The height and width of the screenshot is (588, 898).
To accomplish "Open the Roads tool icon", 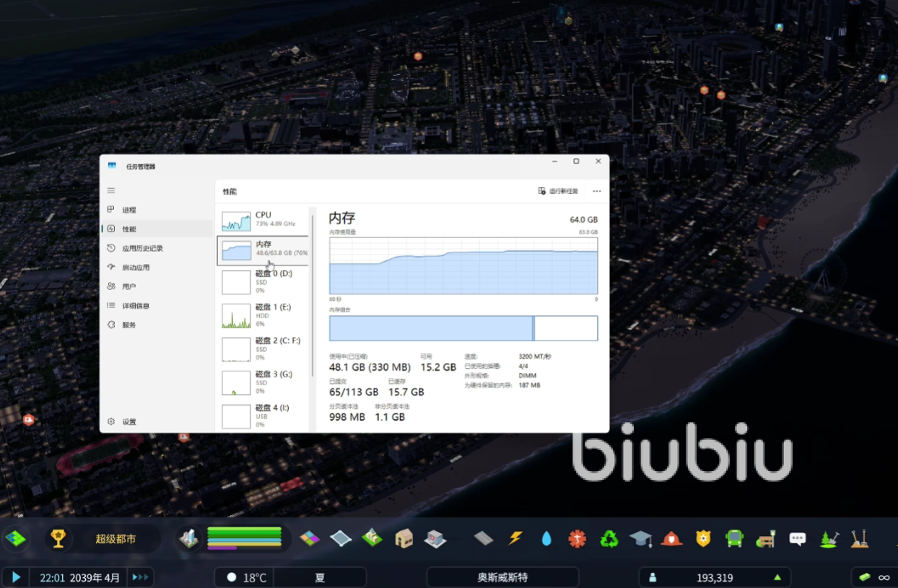I will [484, 538].
